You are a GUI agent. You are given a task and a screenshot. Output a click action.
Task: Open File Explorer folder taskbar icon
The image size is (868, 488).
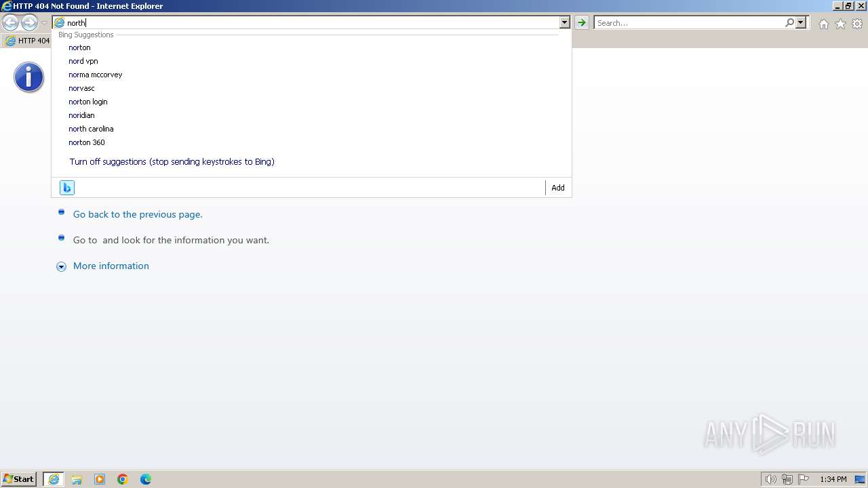tap(77, 479)
